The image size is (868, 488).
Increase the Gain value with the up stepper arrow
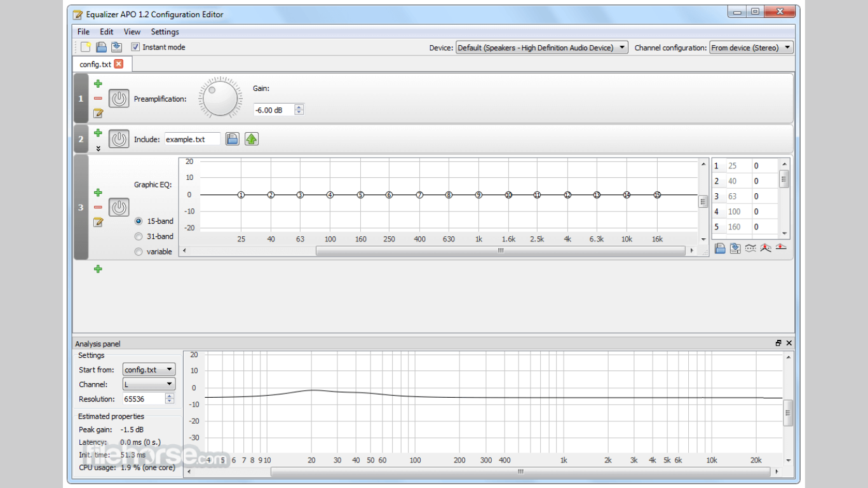point(299,107)
